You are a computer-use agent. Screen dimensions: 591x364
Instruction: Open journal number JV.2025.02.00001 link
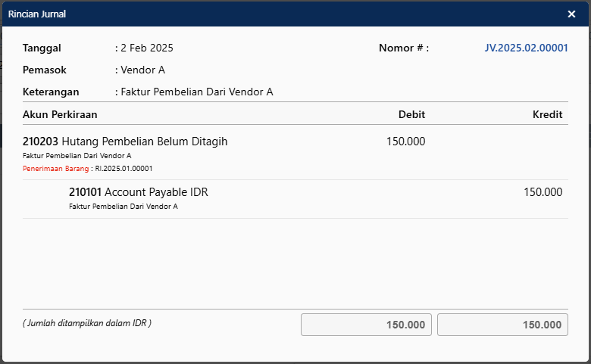(526, 48)
